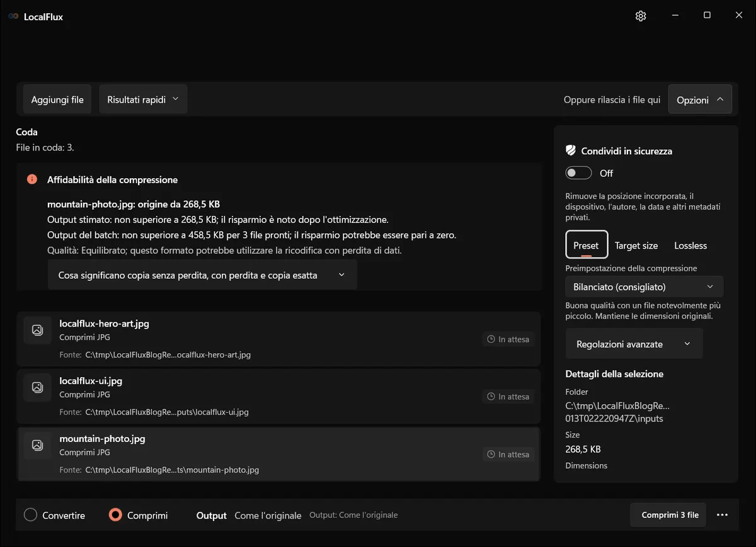Image resolution: width=756 pixels, height=547 pixels.
Task: Select the mountain-photo.jpg file name in the queue
Action: (x=102, y=438)
